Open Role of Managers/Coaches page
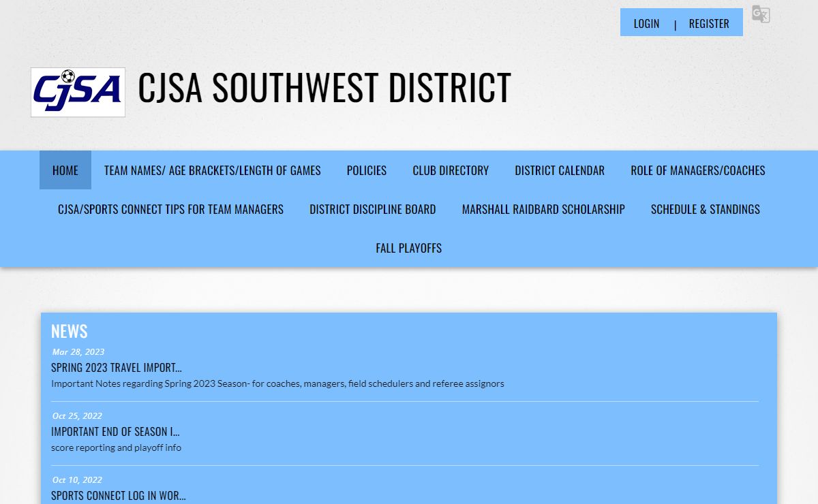The height and width of the screenshot is (504, 818). coord(698,170)
